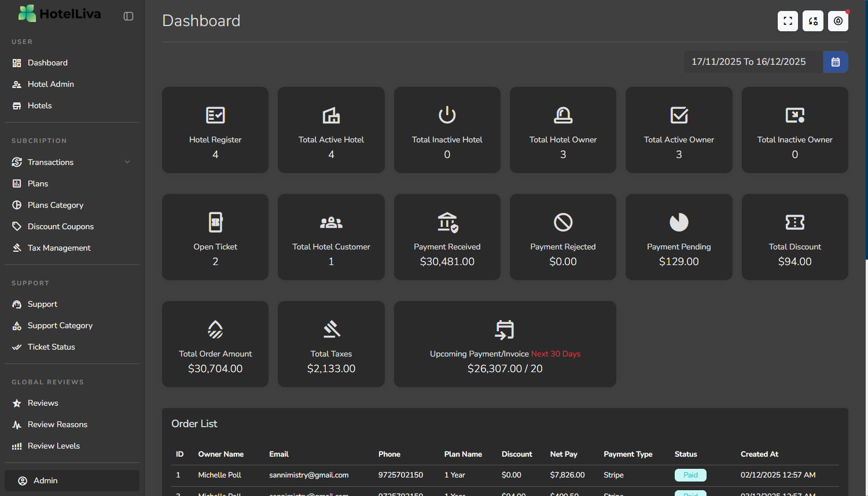The width and height of the screenshot is (868, 496).
Task: Open the Review Levels section
Action: point(53,446)
